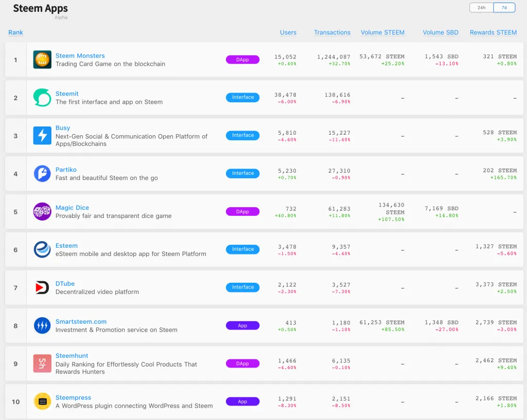Click the Busy lightning bolt icon
This screenshot has width=527, height=420.
point(42,136)
